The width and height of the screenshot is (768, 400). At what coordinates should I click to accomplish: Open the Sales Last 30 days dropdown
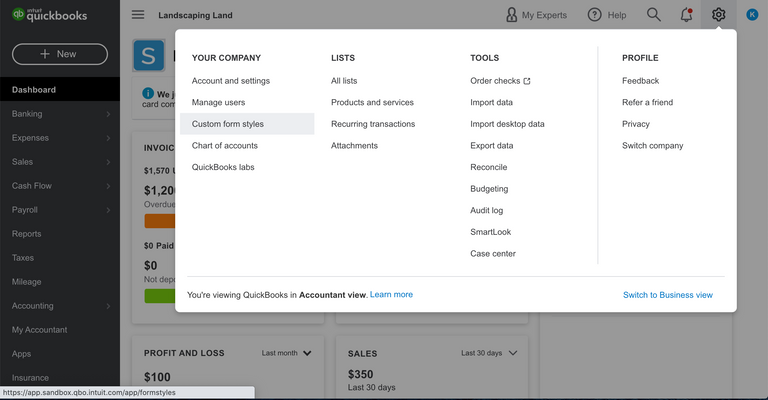[490, 353]
